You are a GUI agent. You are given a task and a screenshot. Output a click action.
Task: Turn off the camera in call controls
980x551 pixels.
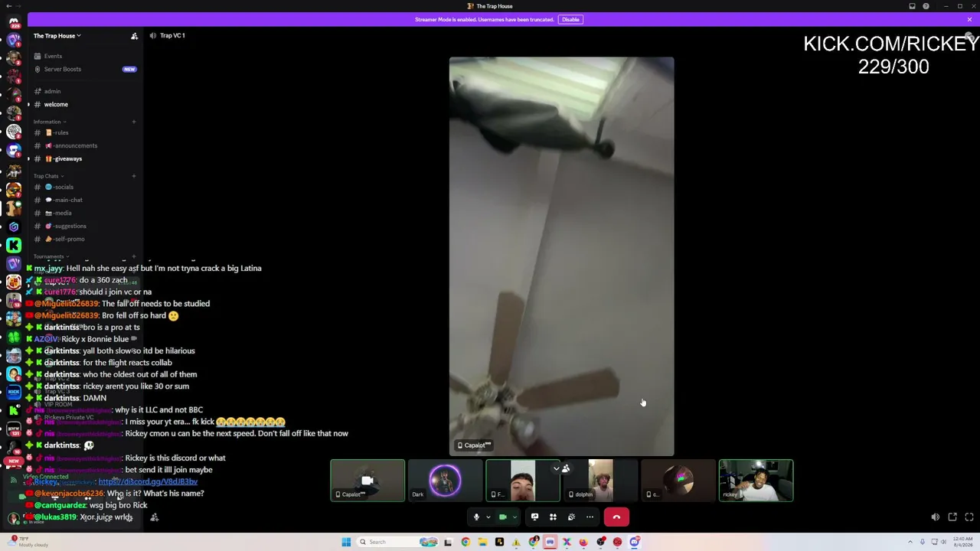point(503,517)
